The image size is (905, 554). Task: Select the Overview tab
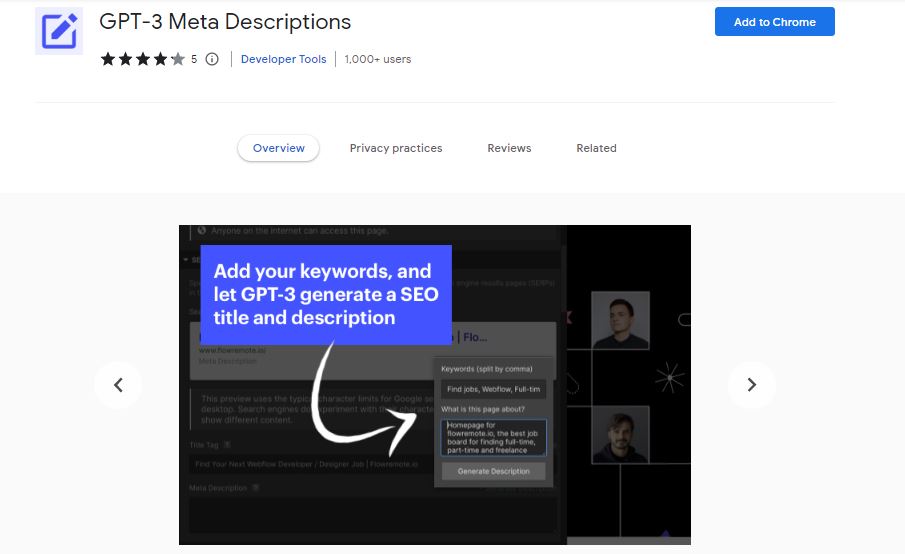pos(278,148)
